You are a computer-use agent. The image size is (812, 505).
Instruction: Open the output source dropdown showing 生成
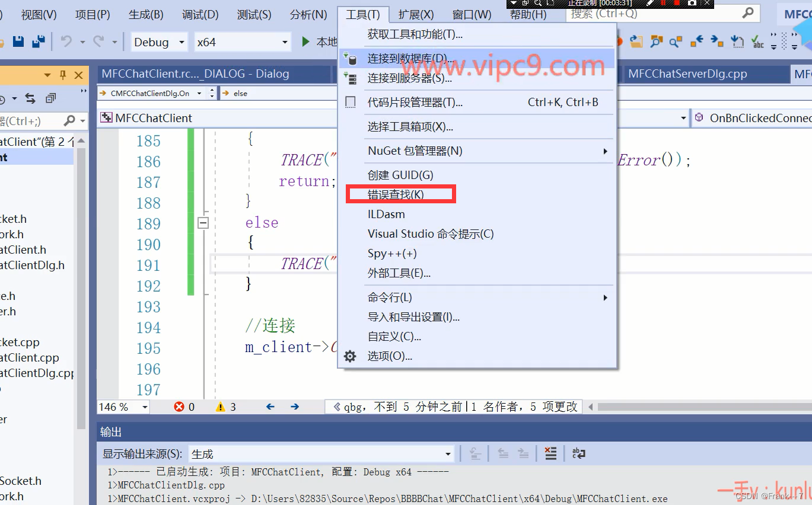[448, 454]
